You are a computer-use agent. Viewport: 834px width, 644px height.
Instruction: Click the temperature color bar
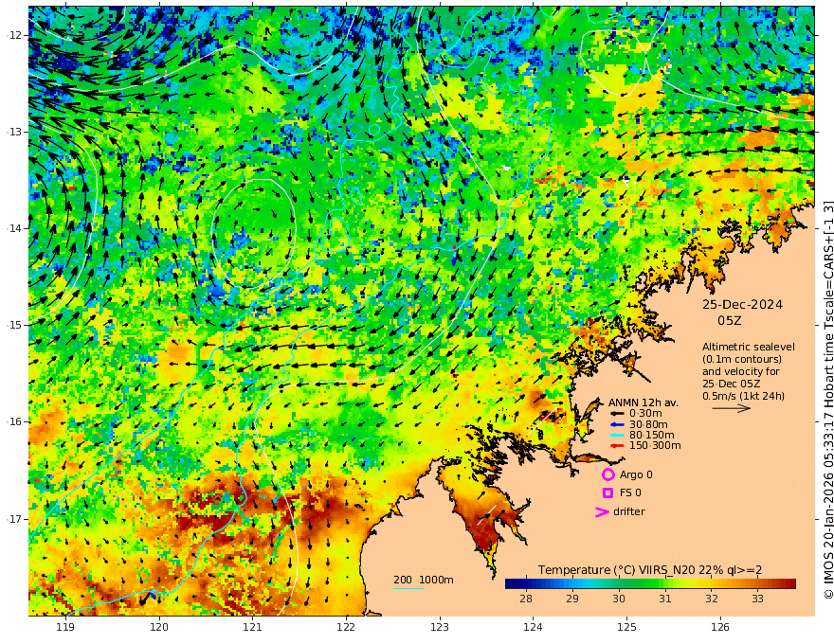click(x=650, y=583)
